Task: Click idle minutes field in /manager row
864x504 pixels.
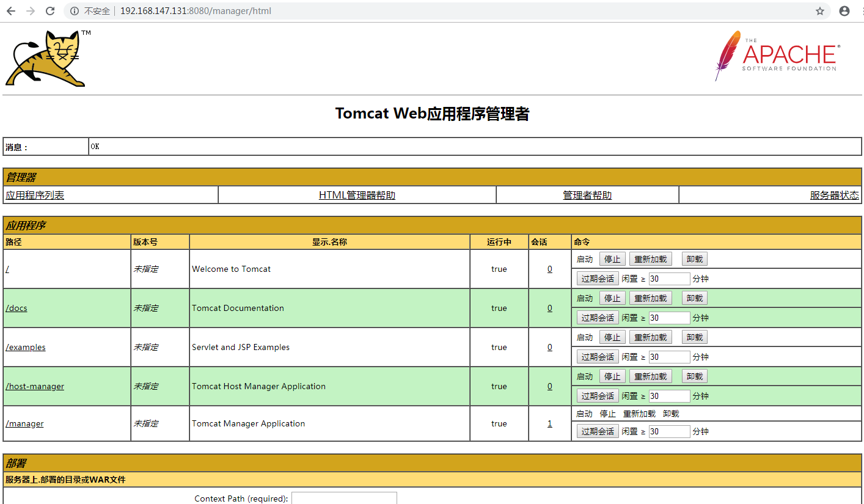Action: click(669, 431)
